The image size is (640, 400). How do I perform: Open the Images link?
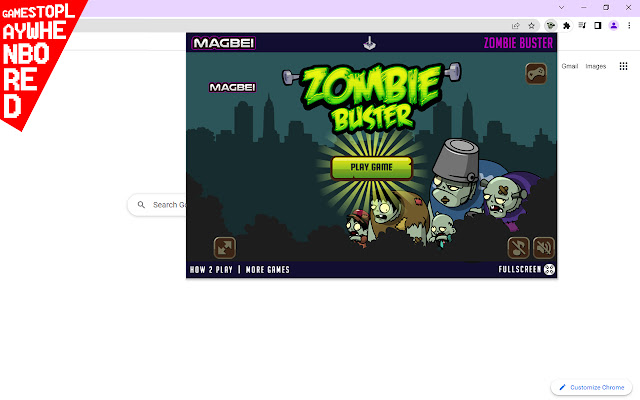[x=596, y=66]
